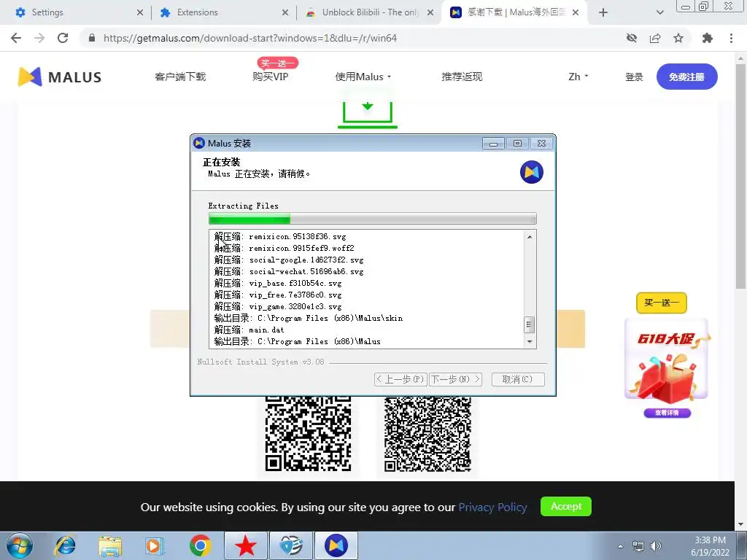Close the Settings tab

(139, 12)
